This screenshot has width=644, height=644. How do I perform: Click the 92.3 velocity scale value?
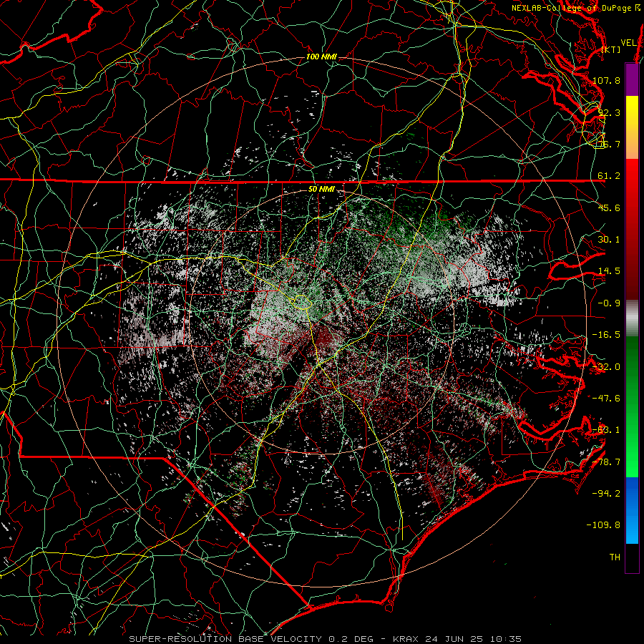(609, 112)
